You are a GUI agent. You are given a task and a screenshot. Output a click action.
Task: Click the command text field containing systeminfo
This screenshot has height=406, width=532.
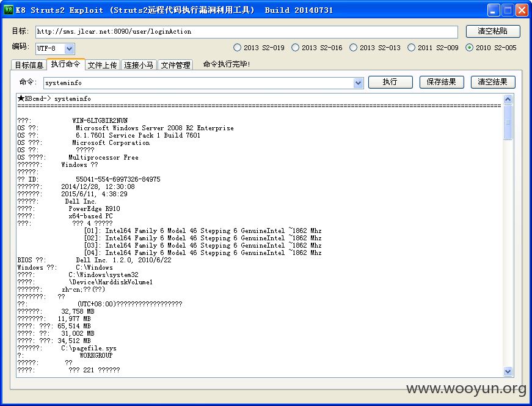click(x=199, y=83)
